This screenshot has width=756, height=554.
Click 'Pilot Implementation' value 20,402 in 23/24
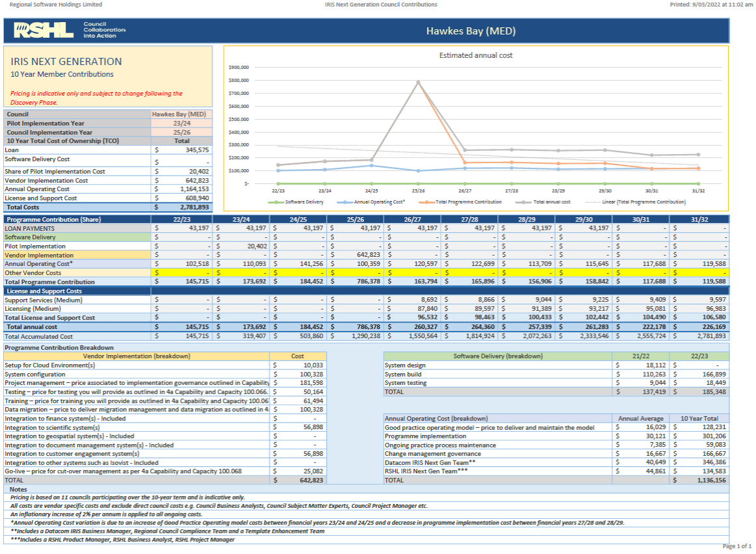click(x=257, y=246)
